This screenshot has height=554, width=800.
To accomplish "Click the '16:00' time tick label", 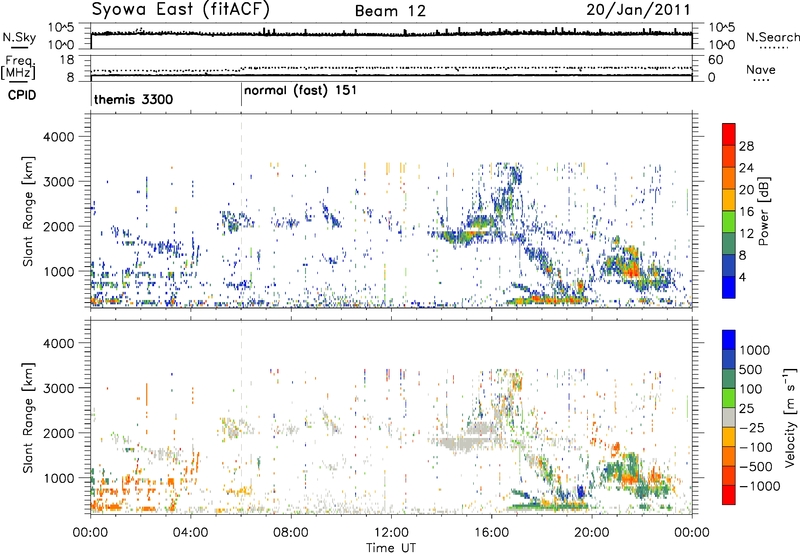I will tap(491, 533).
